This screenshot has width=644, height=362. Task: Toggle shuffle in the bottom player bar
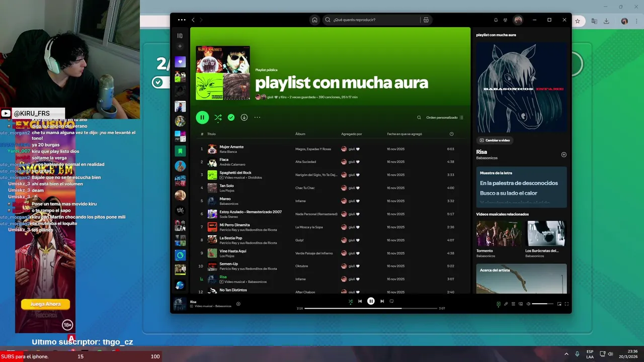(351, 301)
